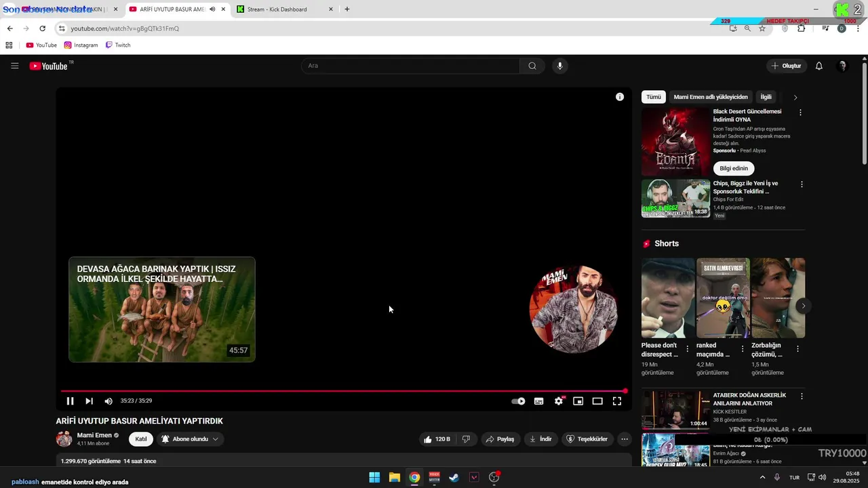Pause the video with the pause button
Viewport: 868px width, 488px height.
70,401
